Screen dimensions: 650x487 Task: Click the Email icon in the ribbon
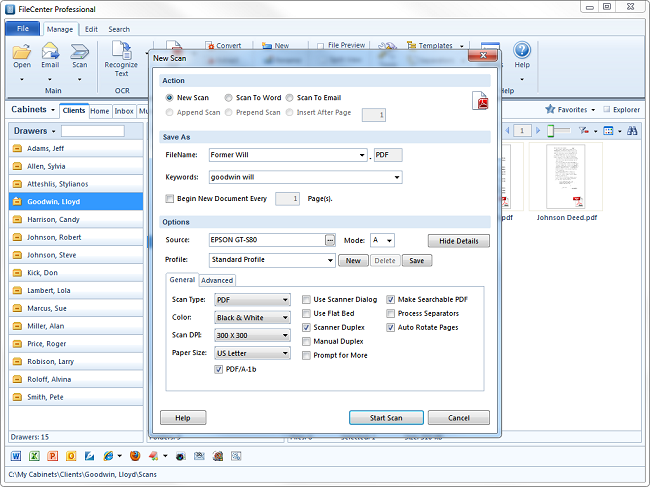point(50,51)
